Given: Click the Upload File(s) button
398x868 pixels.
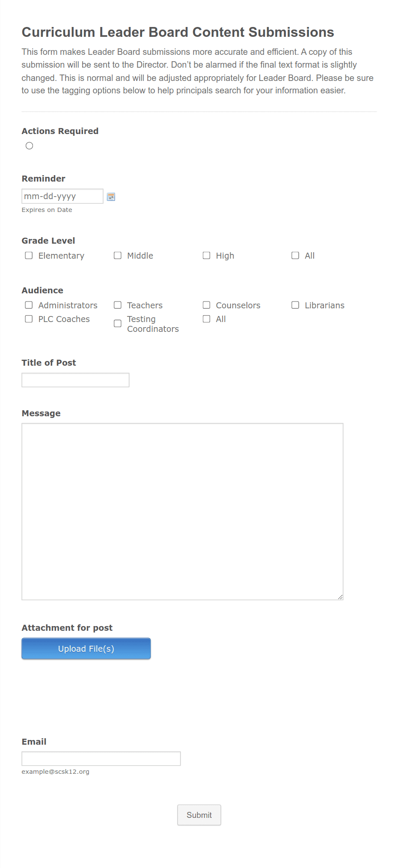Looking at the screenshot, I should [86, 648].
